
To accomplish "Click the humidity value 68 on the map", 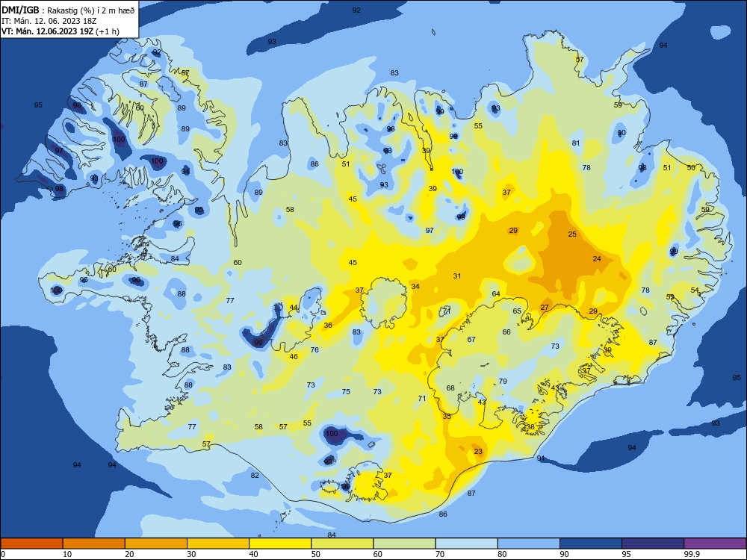I will [x=450, y=388].
